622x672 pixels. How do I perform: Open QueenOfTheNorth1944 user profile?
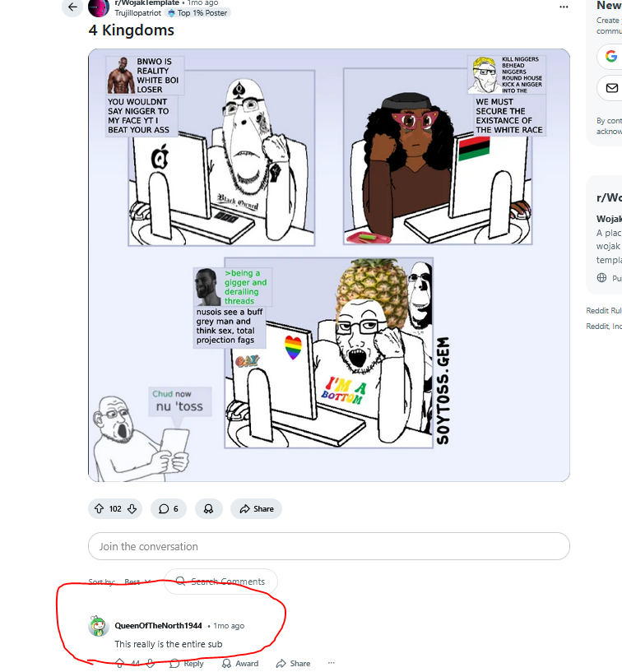coord(158,626)
